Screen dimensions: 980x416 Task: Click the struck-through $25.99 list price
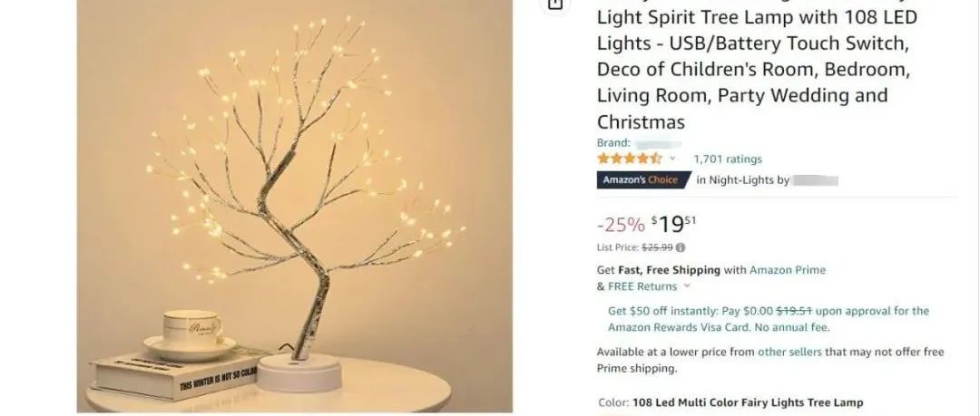(658, 247)
